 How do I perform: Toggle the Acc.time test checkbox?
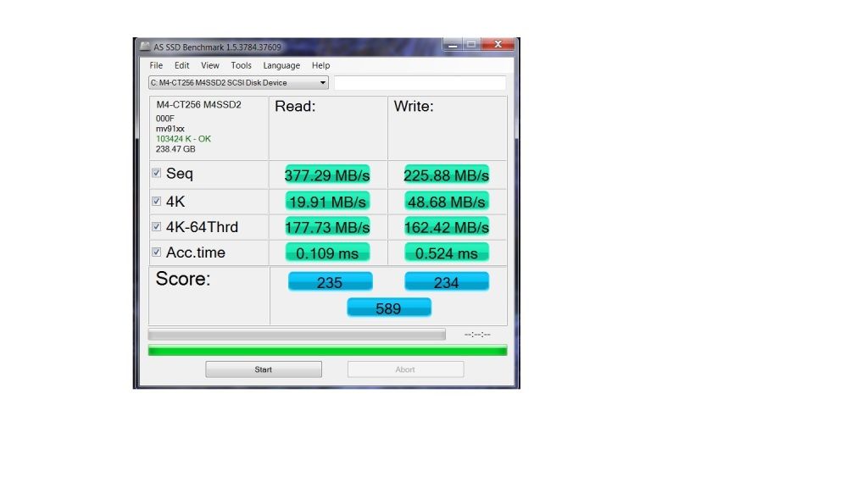click(x=157, y=252)
